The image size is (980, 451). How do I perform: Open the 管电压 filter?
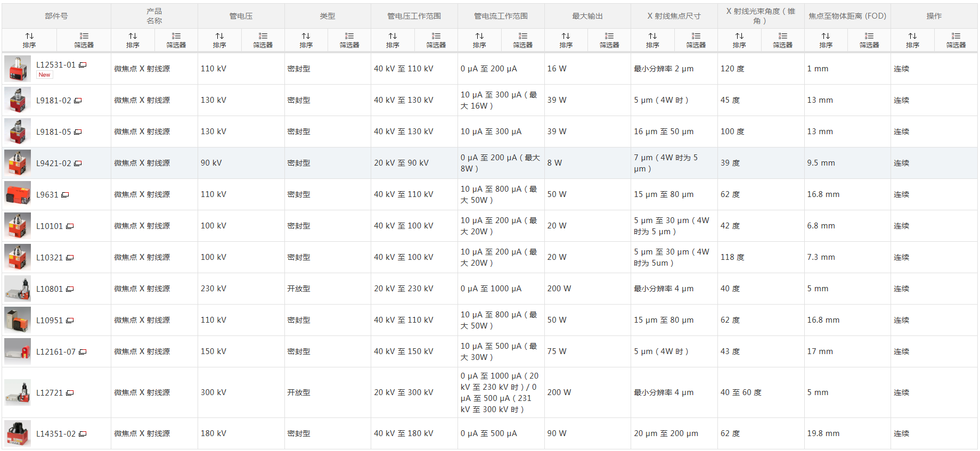[x=263, y=40]
